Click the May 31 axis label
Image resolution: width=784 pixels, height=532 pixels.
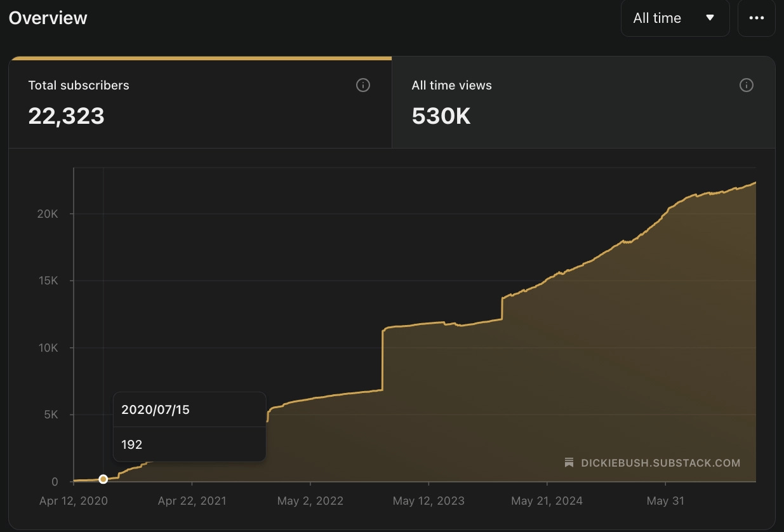tap(665, 501)
